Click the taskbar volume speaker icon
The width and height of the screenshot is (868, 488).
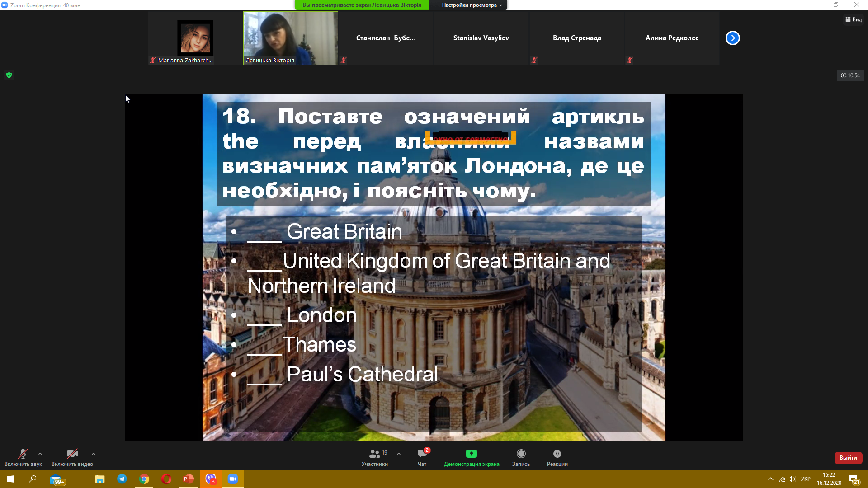click(792, 479)
